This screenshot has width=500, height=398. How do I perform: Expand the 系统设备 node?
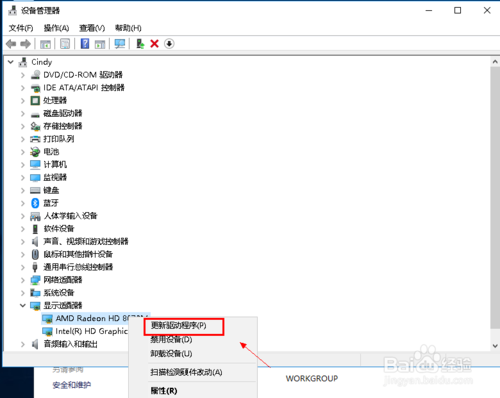[x=23, y=293]
